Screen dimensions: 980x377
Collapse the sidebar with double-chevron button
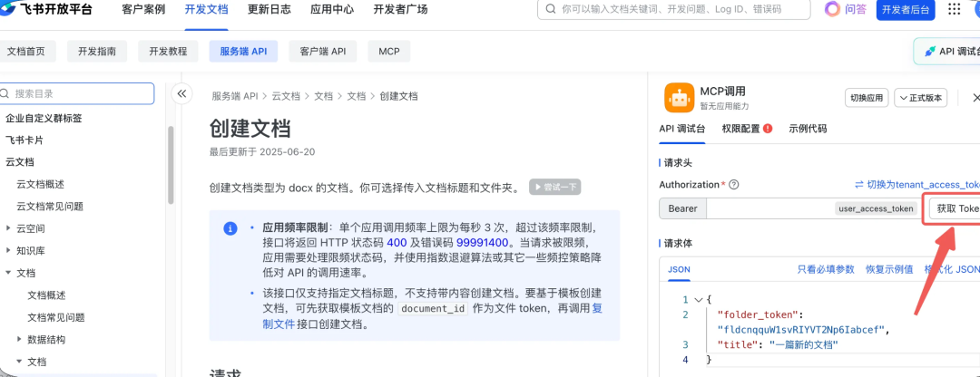(181, 93)
